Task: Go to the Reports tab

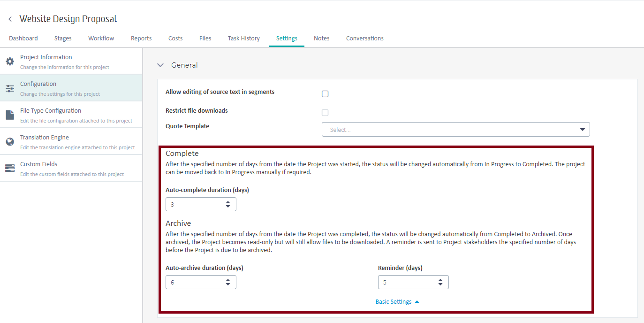Action: click(141, 38)
